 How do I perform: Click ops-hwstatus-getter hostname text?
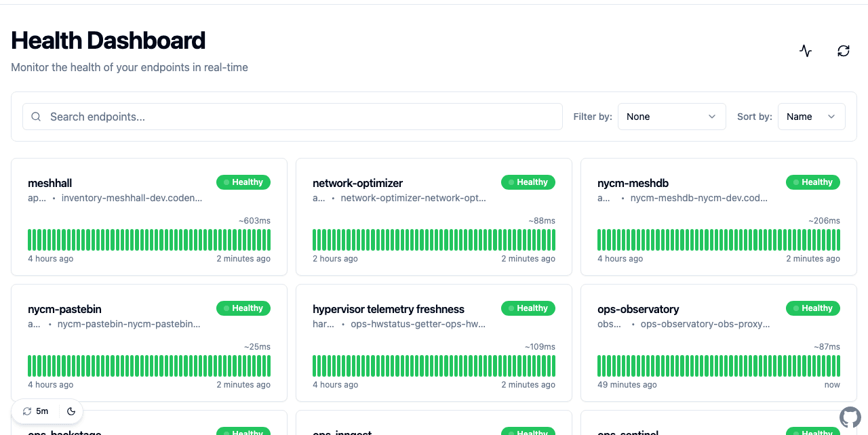pos(418,324)
